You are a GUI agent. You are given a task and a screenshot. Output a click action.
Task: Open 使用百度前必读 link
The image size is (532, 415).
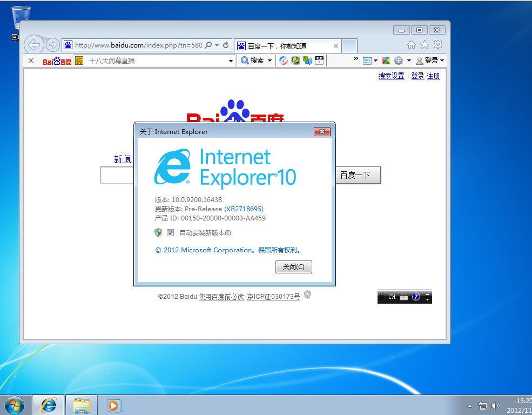click(x=221, y=297)
